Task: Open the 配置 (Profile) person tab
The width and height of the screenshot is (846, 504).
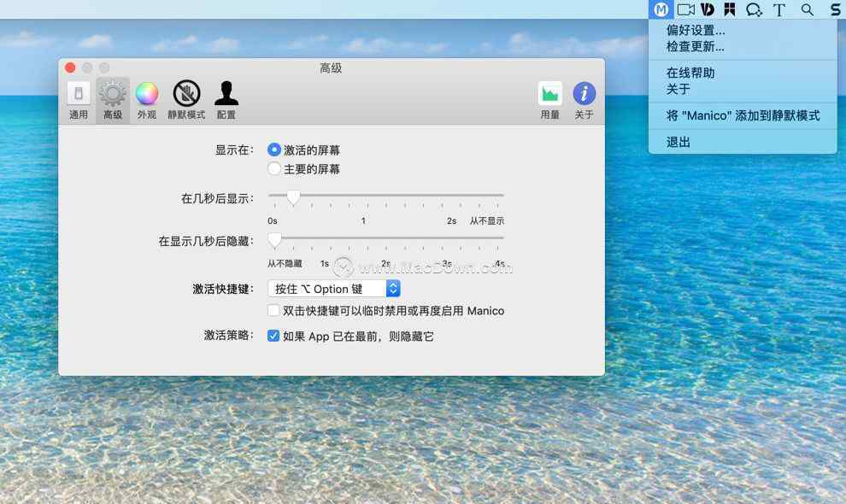Action: [226, 100]
